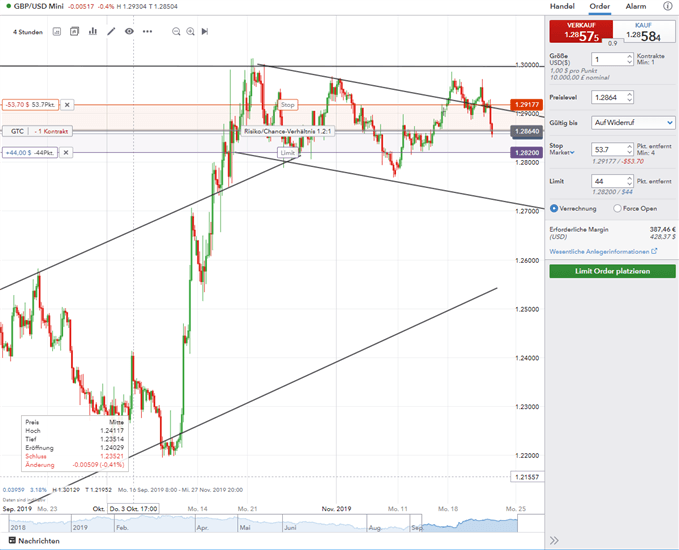Open the Gültig bis dropdown
Image resolution: width=679 pixels, height=550 pixels.
[x=633, y=123]
